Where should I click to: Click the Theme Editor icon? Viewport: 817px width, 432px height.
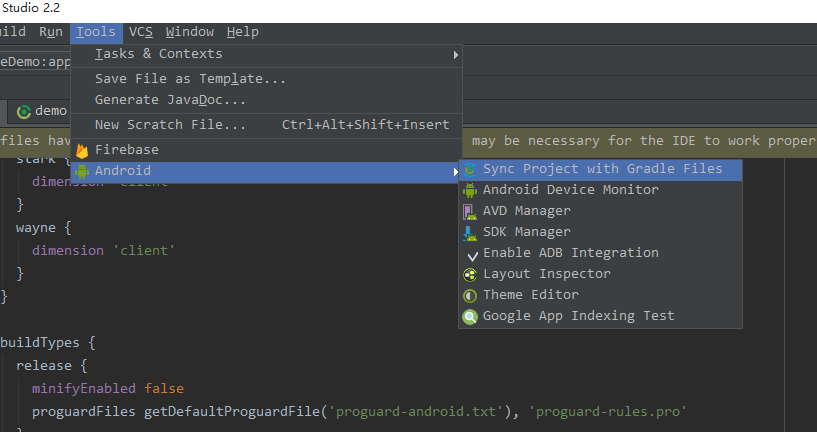coord(469,295)
